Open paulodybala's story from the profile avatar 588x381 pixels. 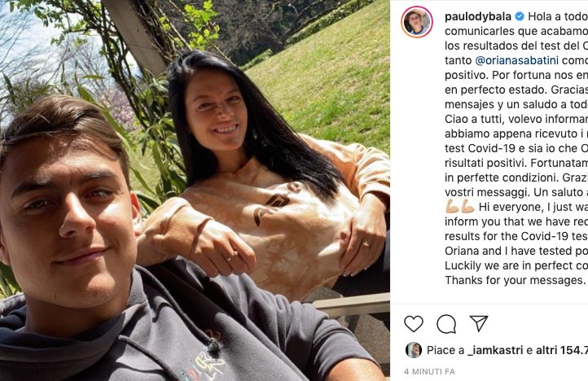[417, 22]
